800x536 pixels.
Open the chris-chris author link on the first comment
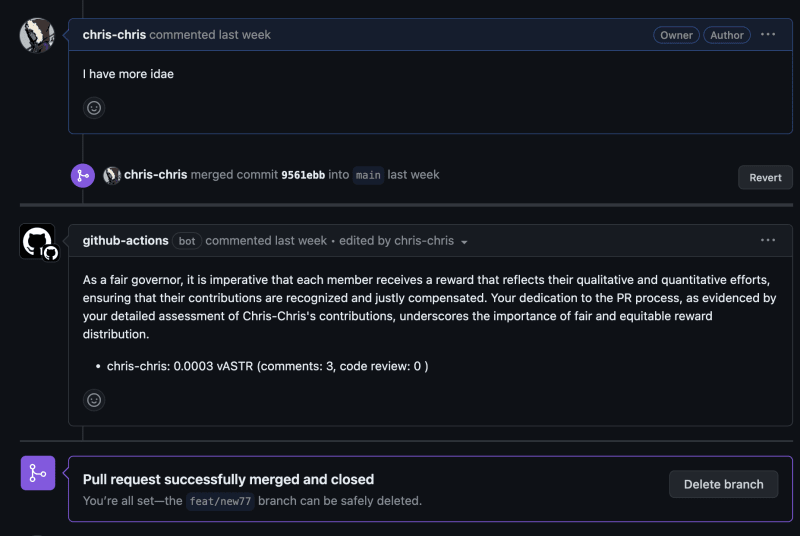pyautogui.click(x=114, y=35)
